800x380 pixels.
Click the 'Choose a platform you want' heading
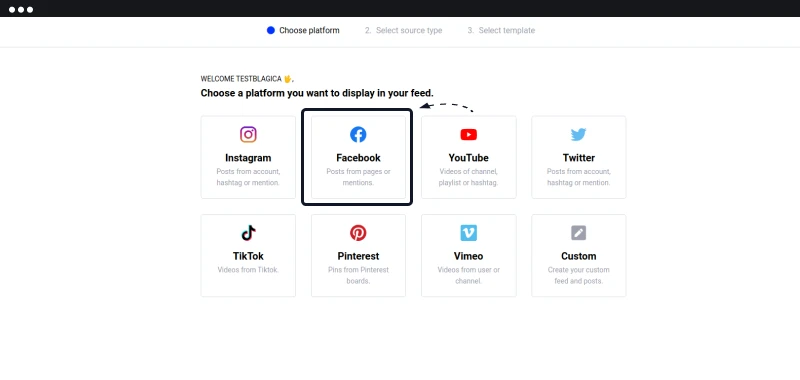(x=317, y=93)
